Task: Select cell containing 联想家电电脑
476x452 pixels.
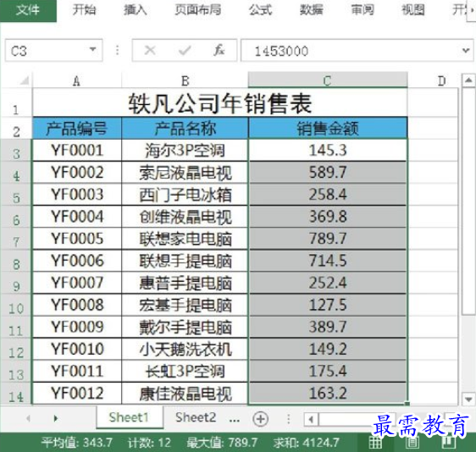Action: 185,239
